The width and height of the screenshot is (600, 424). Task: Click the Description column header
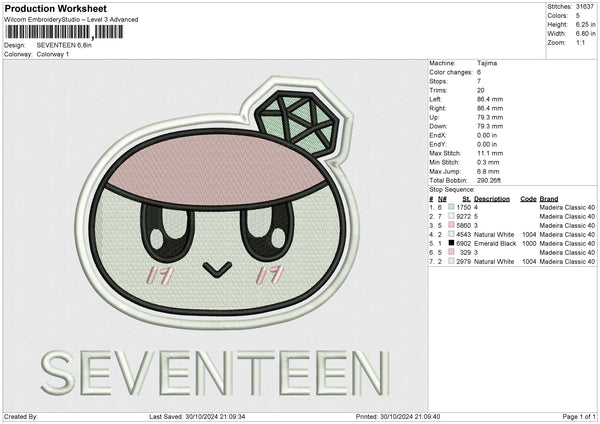tap(492, 199)
